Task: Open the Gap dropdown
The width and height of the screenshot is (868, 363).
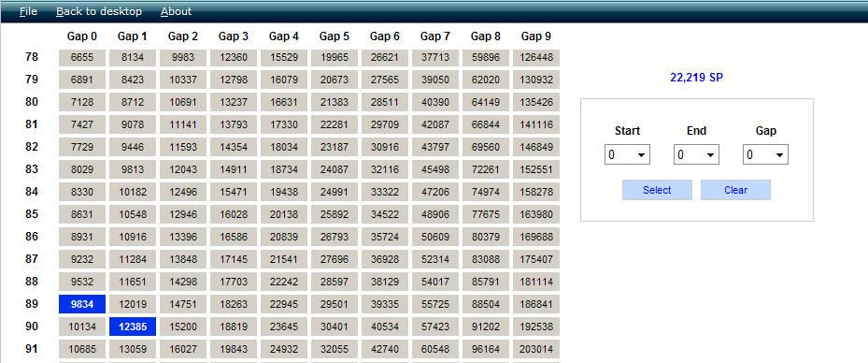Action: 765,154
